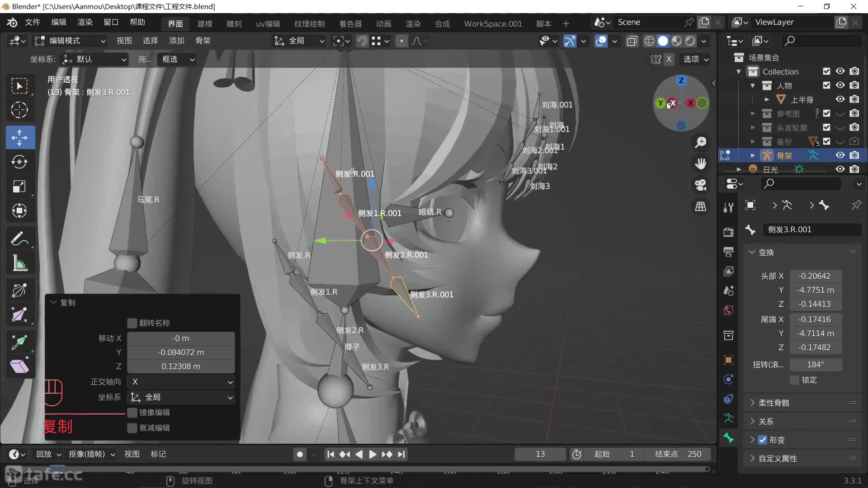Viewport: 868px width, 488px height.
Task: Toggle X-ray display
Action: (632, 41)
